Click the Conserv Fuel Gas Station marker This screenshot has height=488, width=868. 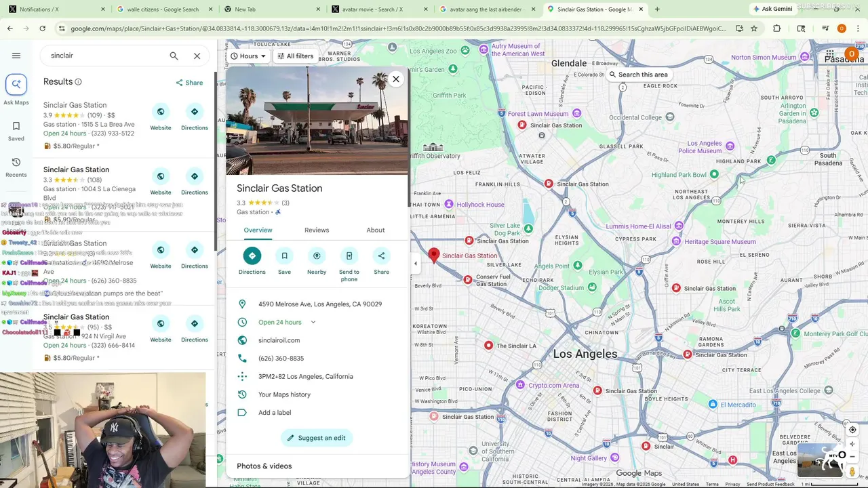coord(467,279)
